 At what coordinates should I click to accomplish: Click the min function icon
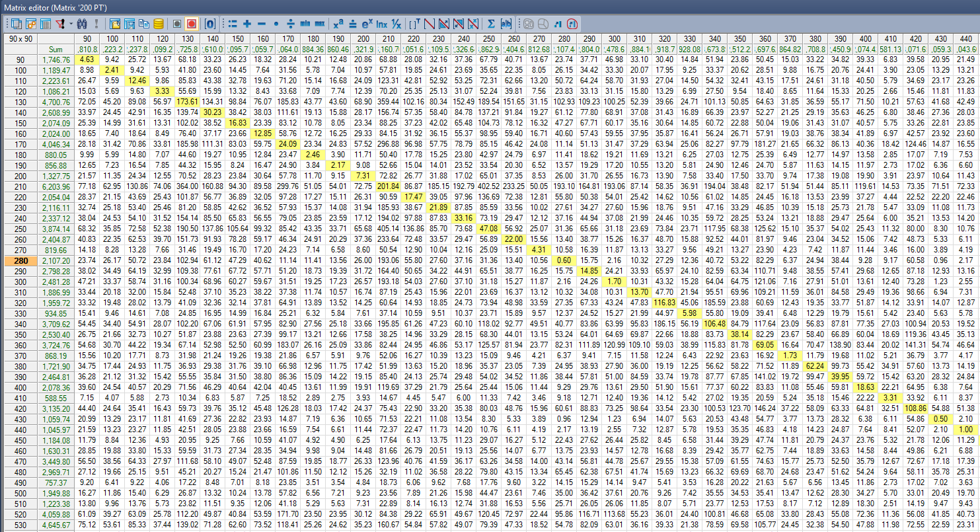click(x=305, y=24)
